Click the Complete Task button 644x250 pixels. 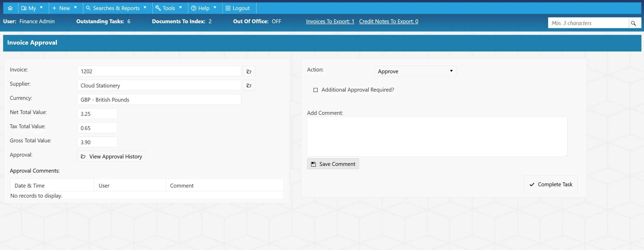click(551, 184)
